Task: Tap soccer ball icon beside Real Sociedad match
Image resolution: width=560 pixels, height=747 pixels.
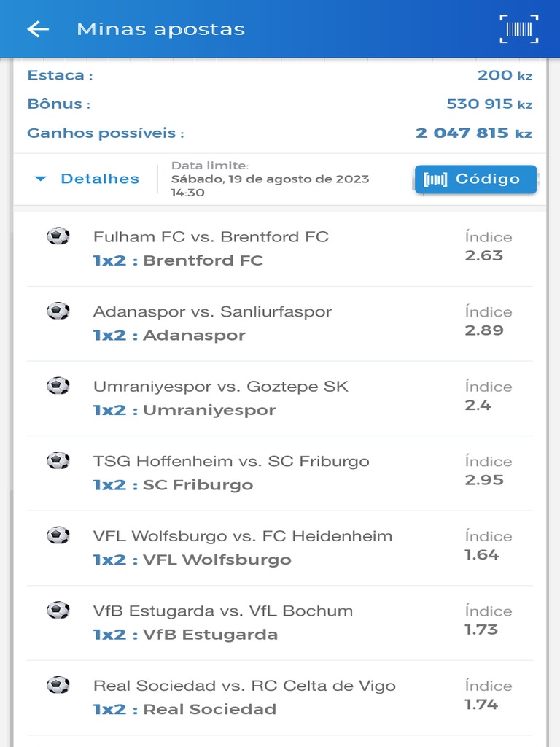Action: click(x=58, y=685)
